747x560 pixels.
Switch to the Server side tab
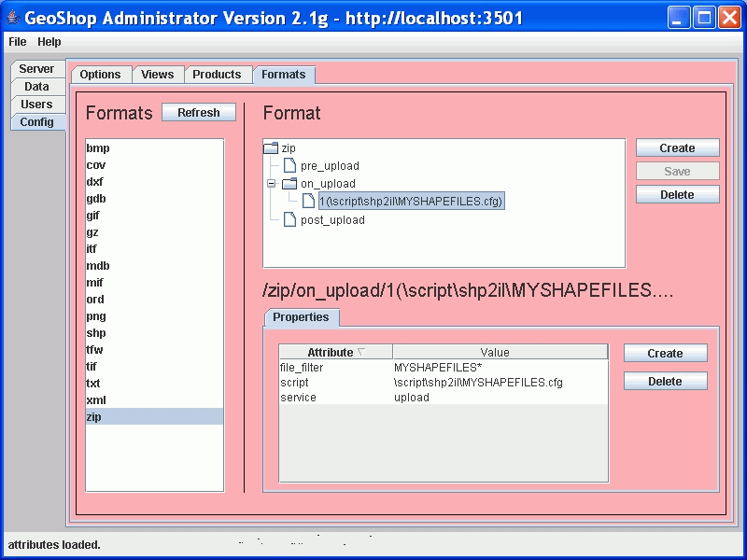click(36, 69)
